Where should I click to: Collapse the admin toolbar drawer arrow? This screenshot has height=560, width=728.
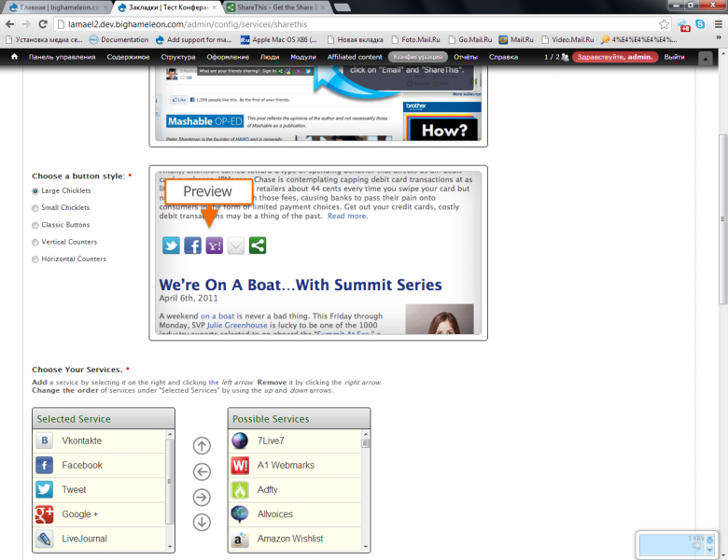706,59
